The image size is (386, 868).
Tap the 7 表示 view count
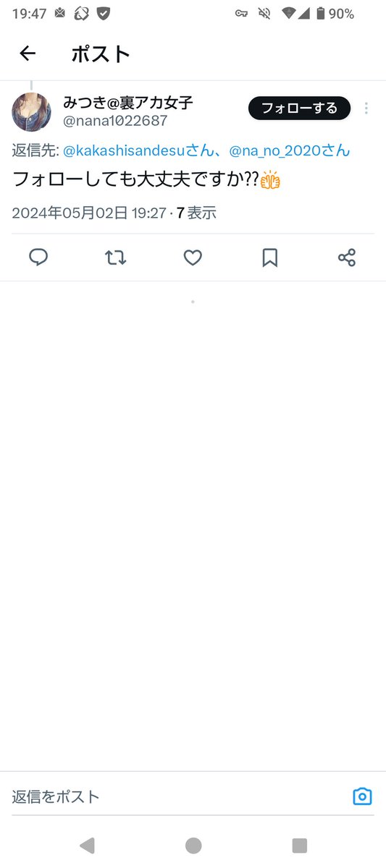pos(196,213)
